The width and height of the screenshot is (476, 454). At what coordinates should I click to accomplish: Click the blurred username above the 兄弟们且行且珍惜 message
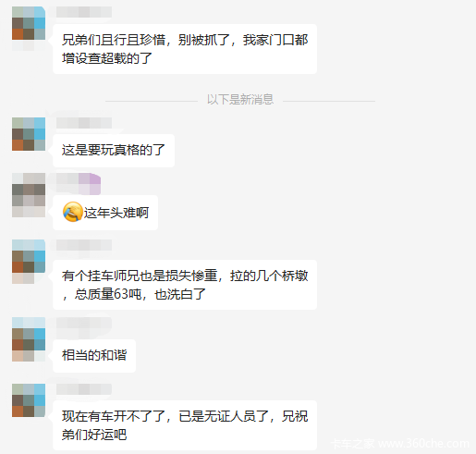coord(84,12)
